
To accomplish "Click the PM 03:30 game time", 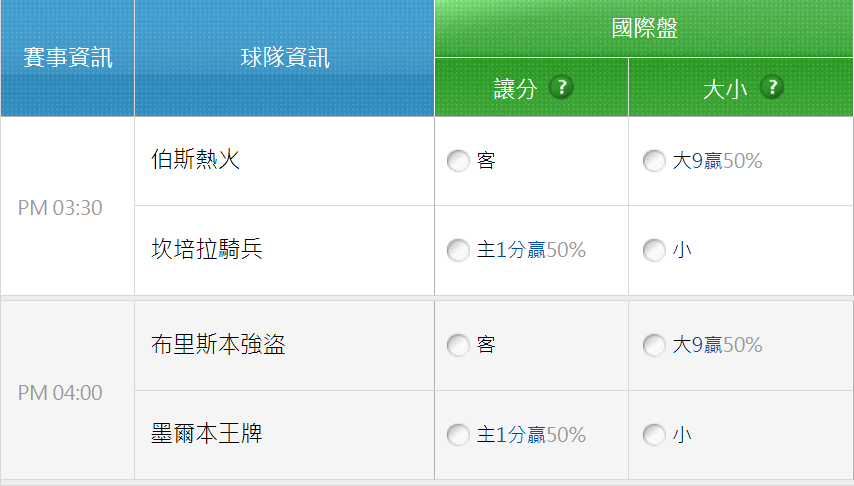I will point(60,208).
